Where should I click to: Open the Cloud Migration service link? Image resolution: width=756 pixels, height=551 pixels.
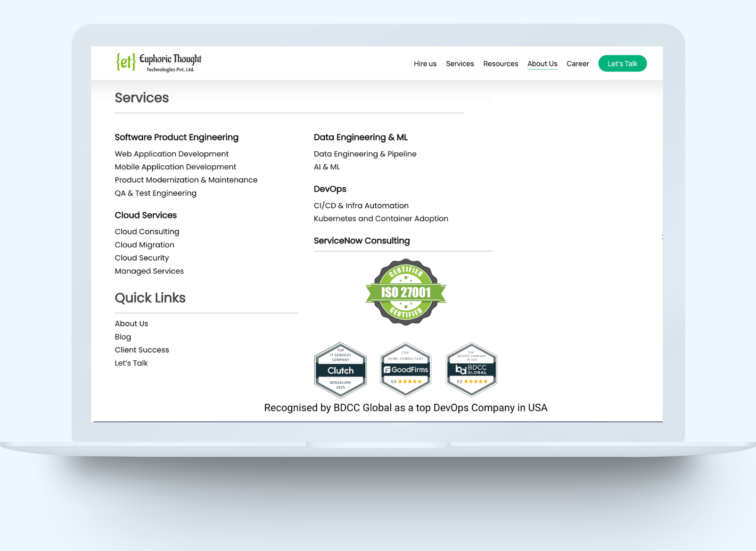pos(144,245)
